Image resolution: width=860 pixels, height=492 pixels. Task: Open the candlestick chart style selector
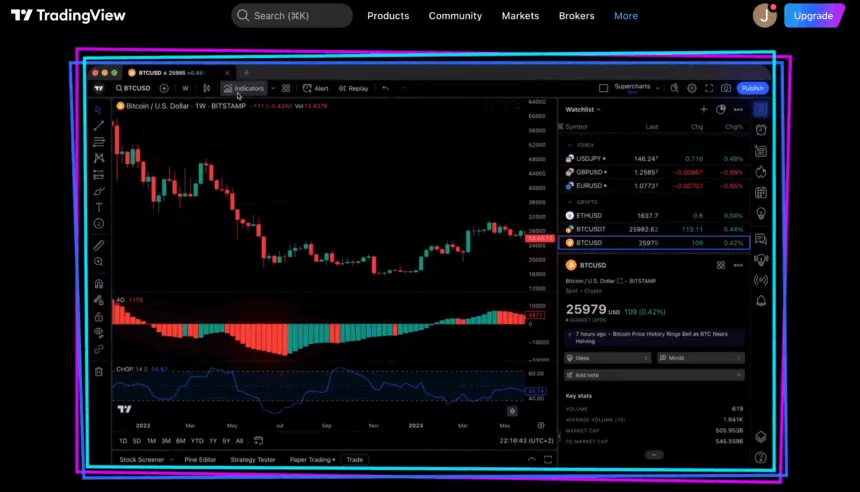coord(206,88)
